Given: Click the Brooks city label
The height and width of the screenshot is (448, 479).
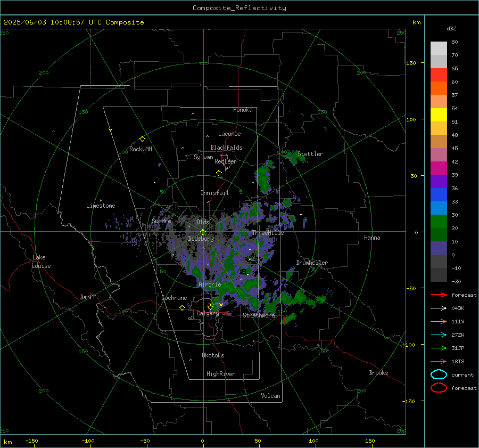Looking at the screenshot, I should click(x=378, y=373).
